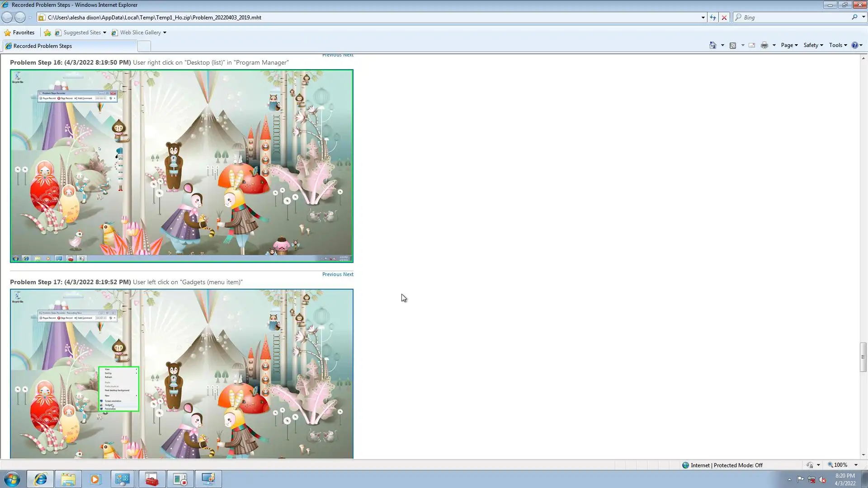Click the Print toolbar icon
Image resolution: width=868 pixels, height=488 pixels.
764,45
